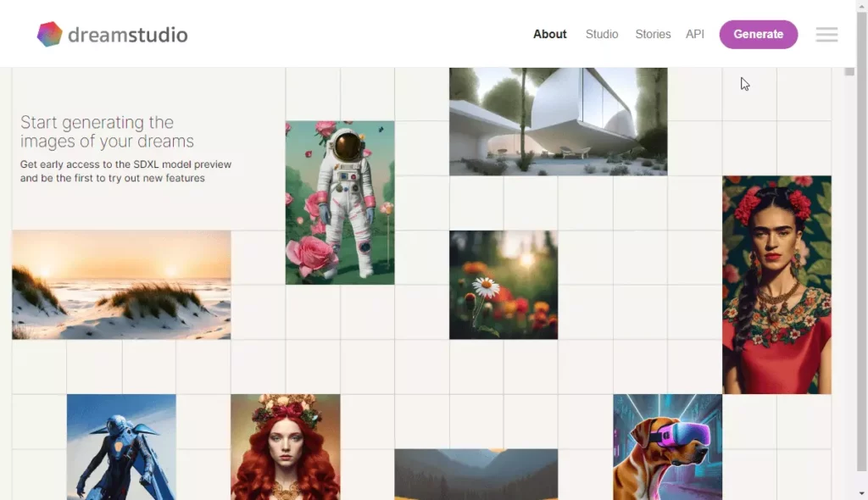Select the daisy flower field image
The image size is (868, 500).
(x=504, y=285)
